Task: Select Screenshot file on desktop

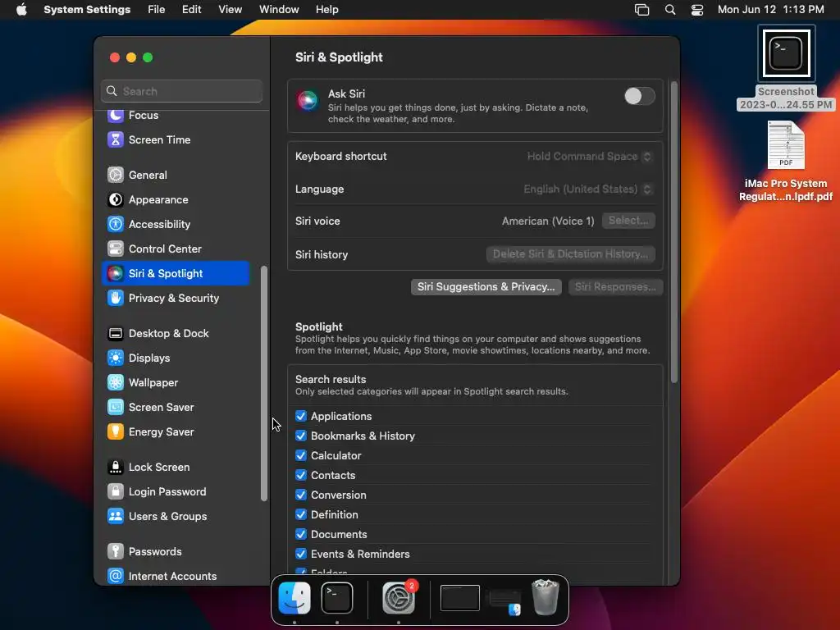Action: (x=785, y=68)
